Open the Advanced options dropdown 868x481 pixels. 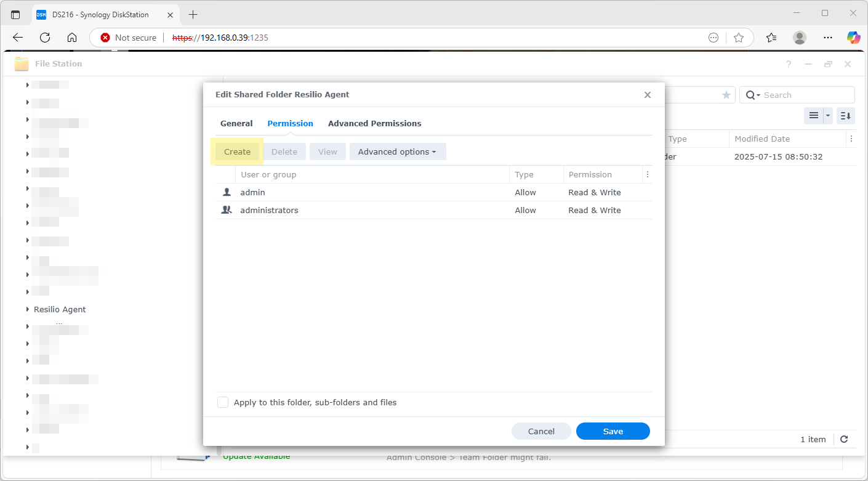click(397, 151)
